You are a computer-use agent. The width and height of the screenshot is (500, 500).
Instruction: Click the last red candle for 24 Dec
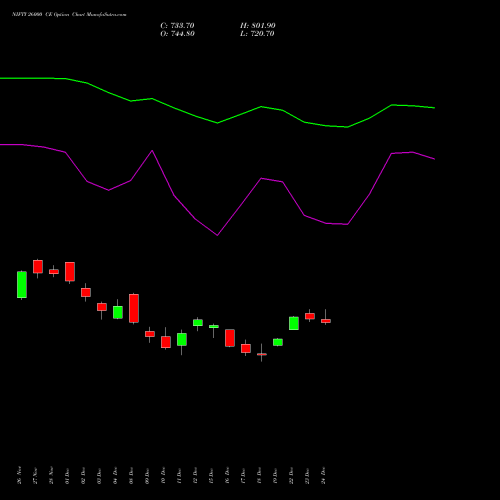coord(326,321)
